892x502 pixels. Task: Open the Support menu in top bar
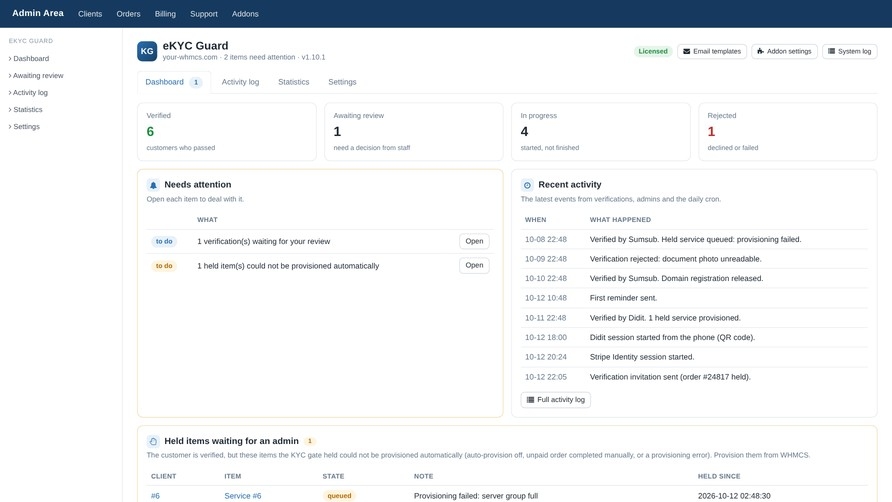coord(204,14)
